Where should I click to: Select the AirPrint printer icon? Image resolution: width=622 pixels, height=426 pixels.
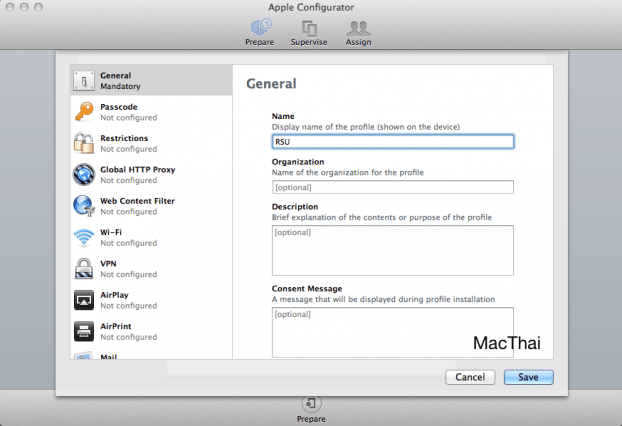(84, 331)
